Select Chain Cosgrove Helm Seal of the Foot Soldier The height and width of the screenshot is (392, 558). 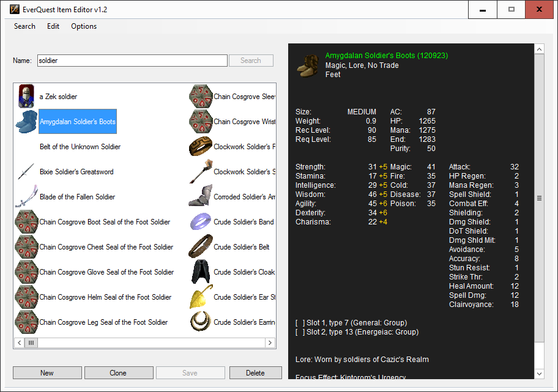point(105,297)
